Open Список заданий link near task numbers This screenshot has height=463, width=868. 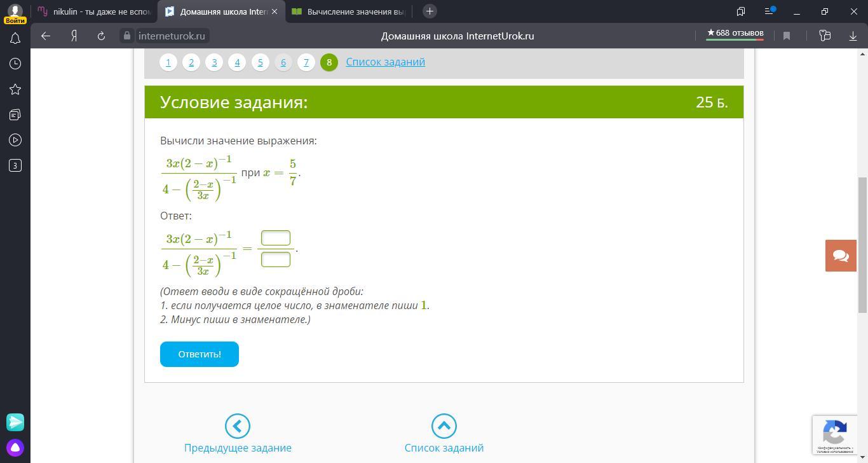[385, 62]
